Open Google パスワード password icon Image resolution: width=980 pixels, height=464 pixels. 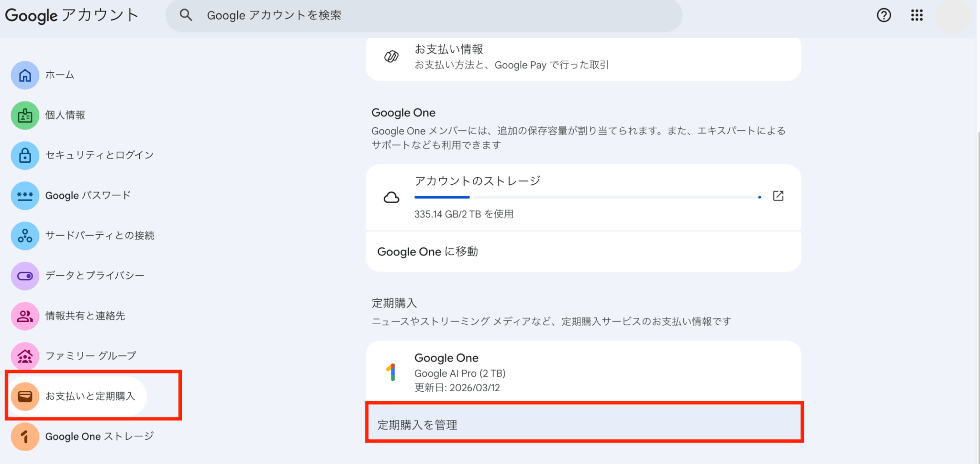point(25,196)
